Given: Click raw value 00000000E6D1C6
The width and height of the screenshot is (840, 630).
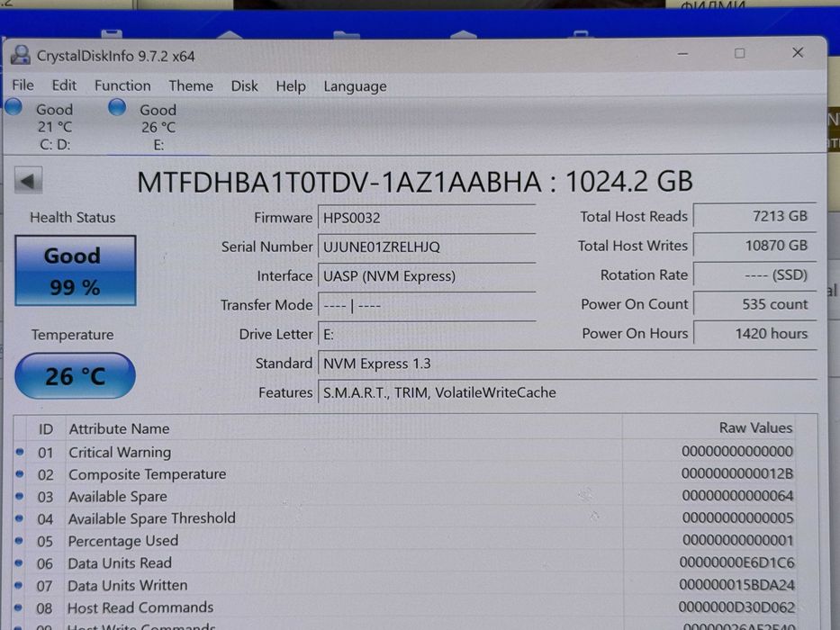Looking at the screenshot, I should click(737, 562).
